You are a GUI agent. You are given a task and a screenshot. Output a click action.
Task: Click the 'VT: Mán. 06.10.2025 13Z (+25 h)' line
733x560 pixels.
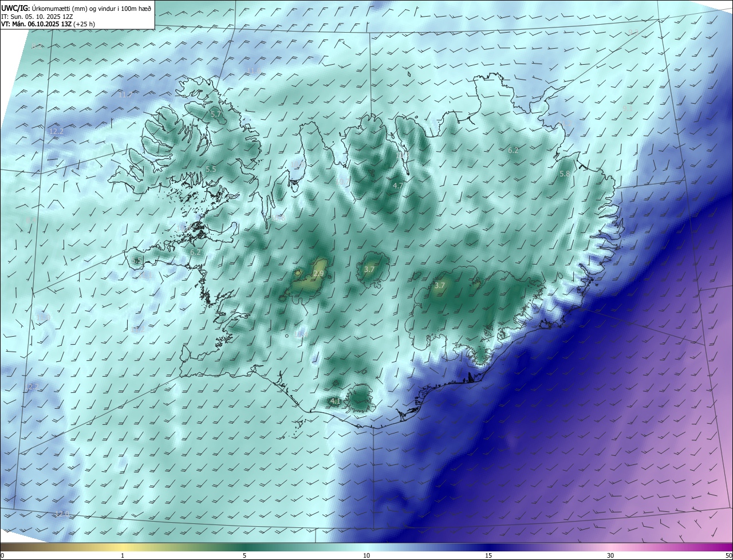click(48, 24)
